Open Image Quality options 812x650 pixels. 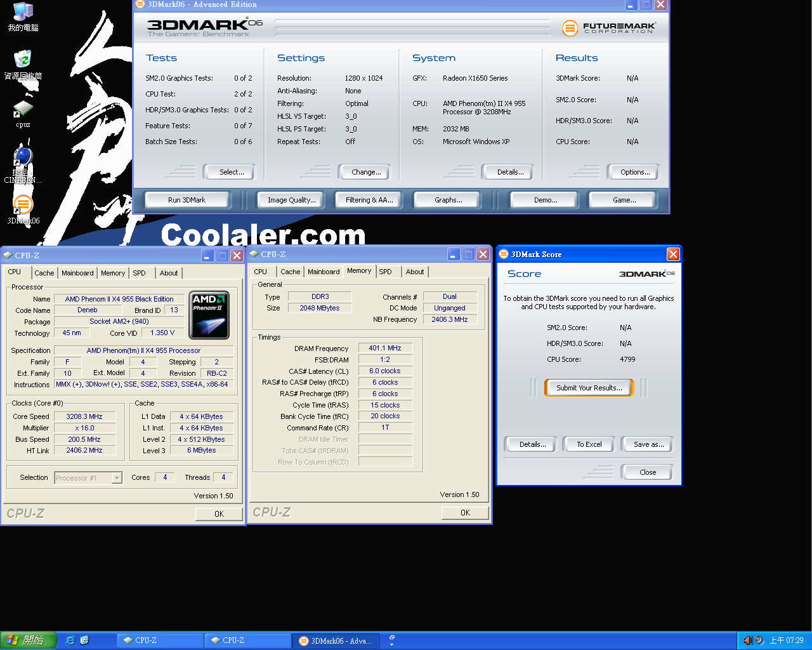[x=291, y=200]
